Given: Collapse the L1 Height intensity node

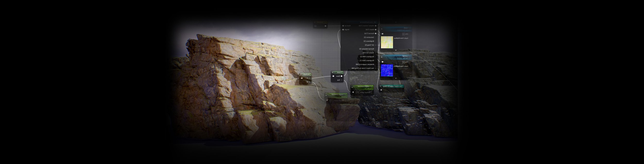Looking at the screenshot, I should [326, 96].
